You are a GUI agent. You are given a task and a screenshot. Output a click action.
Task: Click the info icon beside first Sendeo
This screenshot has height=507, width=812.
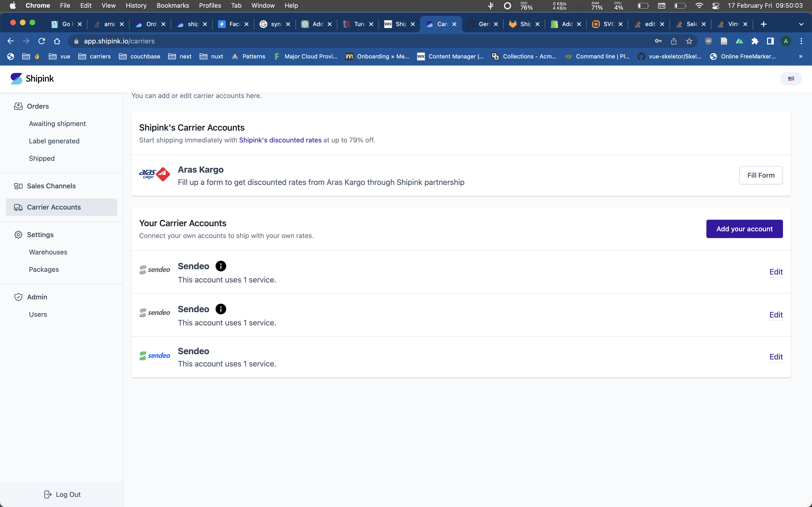point(220,266)
